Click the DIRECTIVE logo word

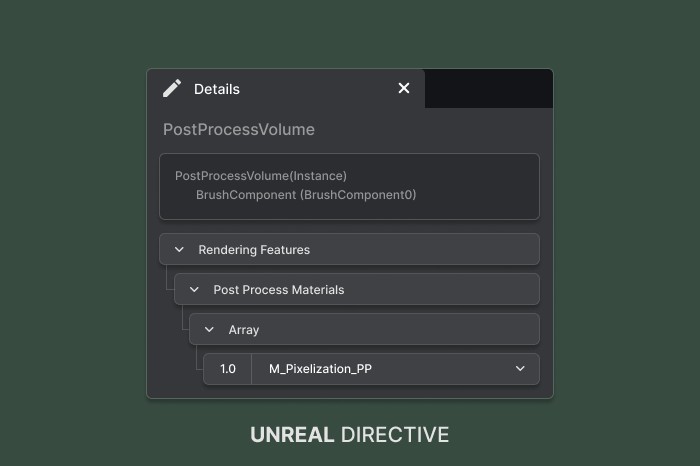coord(395,435)
